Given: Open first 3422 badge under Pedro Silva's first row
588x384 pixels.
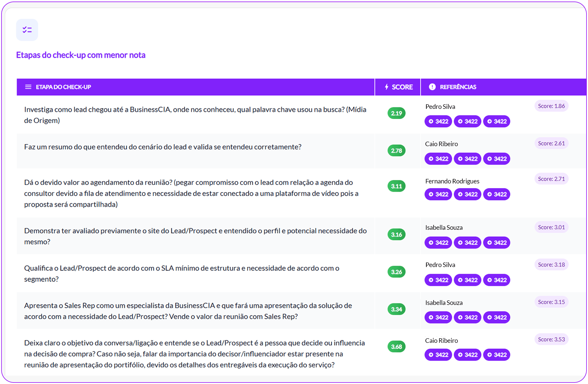Looking at the screenshot, I should pos(438,121).
